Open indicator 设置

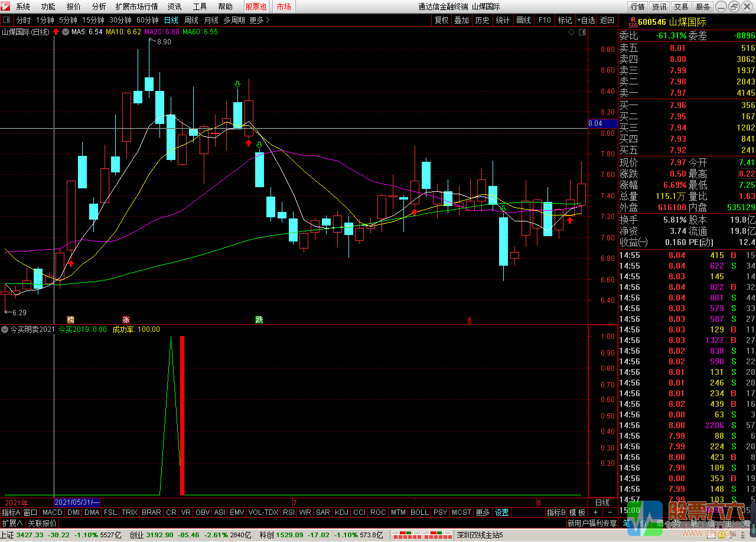[501, 512]
